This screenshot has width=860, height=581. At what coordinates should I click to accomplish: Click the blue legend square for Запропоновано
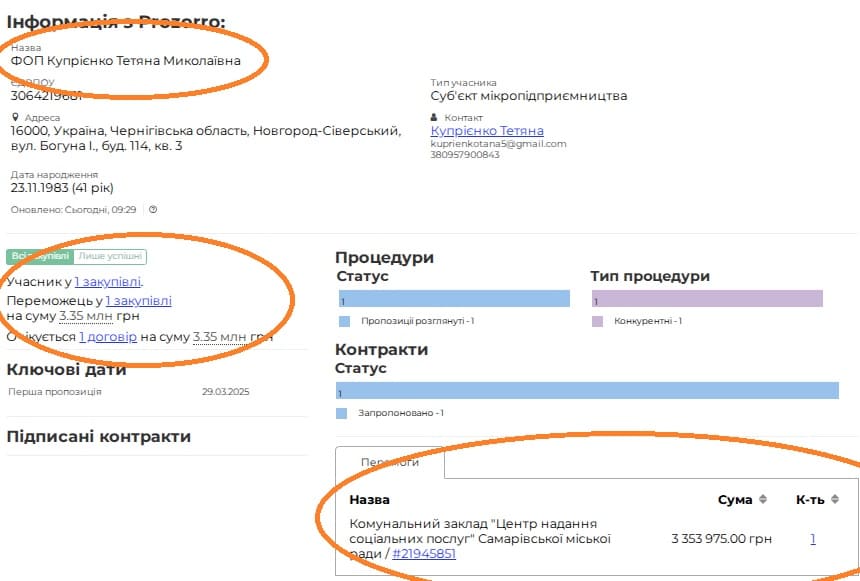[x=342, y=413]
